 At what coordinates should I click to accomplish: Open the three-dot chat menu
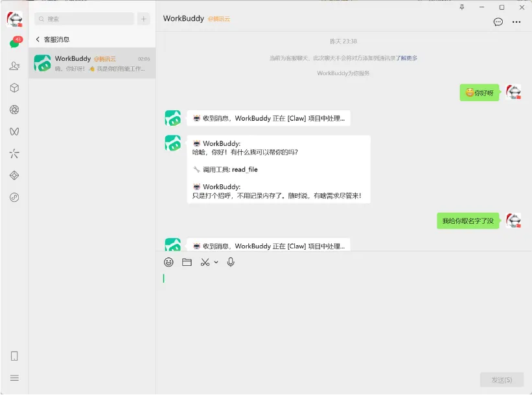click(516, 22)
